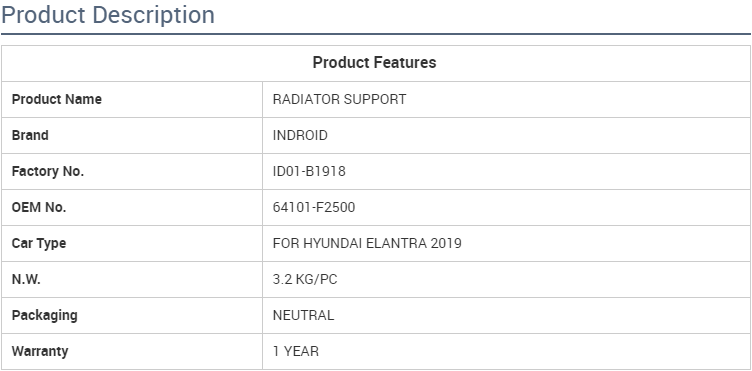This screenshot has height=371, width=752.
Task: Click the Packaging label cell
Action: pyautogui.click(x=132, y=315)
